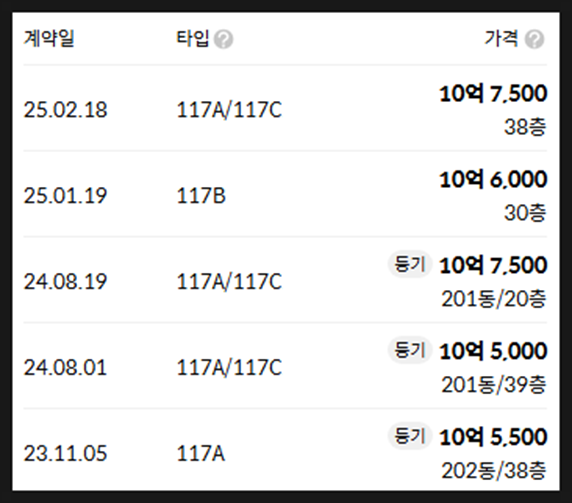
Task: Select the 계약일 column header
Action: pos(49,38)
